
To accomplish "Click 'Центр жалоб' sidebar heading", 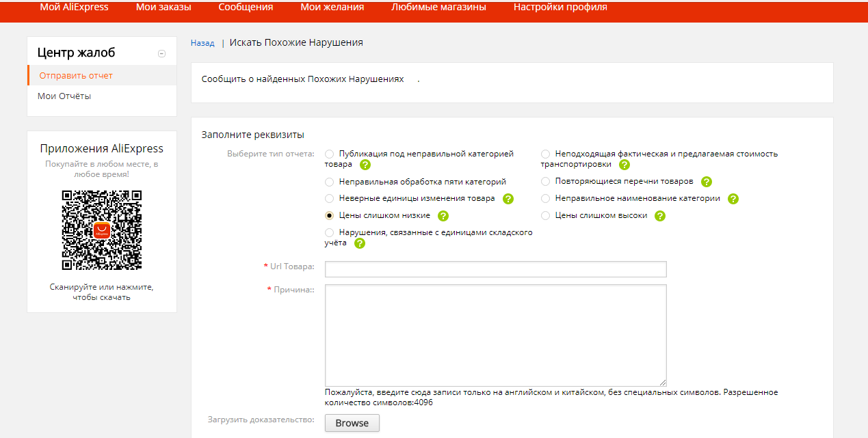I will coord(76,53).
